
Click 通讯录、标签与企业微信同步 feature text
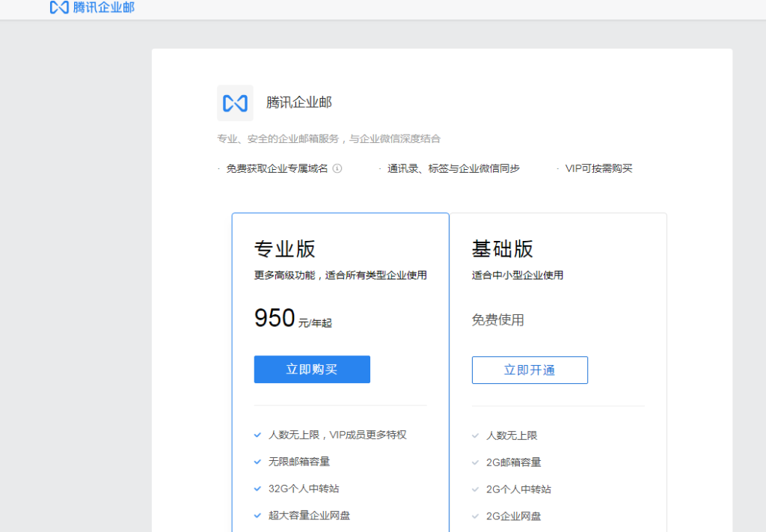click(x=453, y=168)
